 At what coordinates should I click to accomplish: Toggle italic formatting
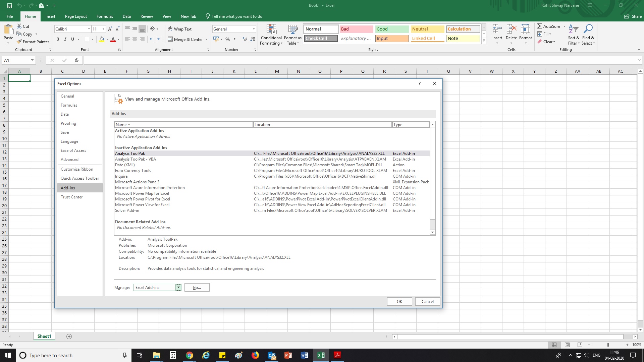[65, 39]
